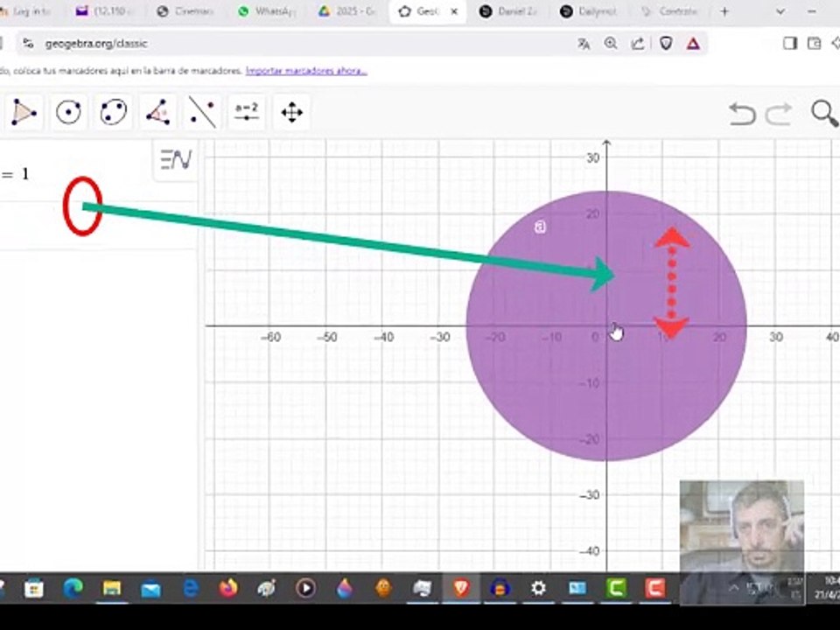Click the translate page icon in address bar
Viewport: 840px width, 630px height.
(x=584, y=44)
